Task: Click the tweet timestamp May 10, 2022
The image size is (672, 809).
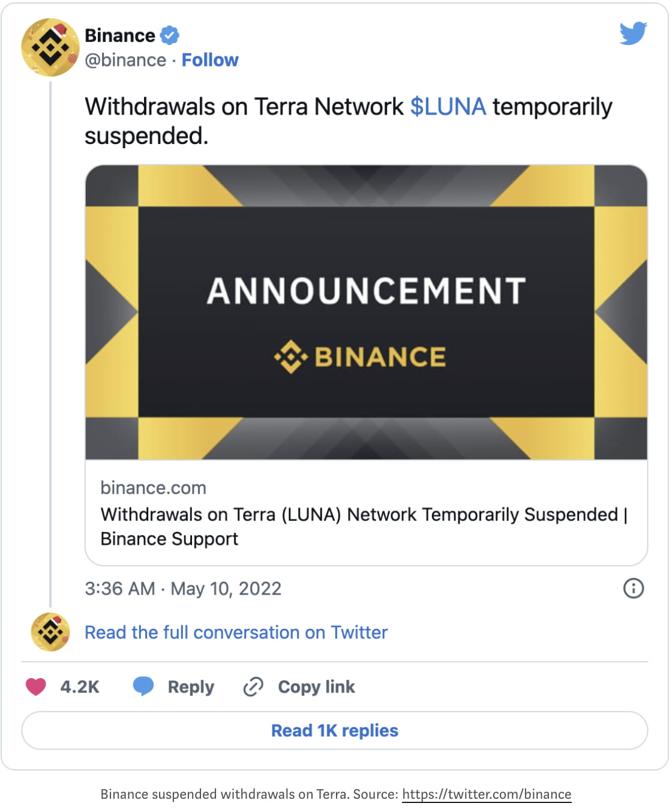Action: pos(183,588)
